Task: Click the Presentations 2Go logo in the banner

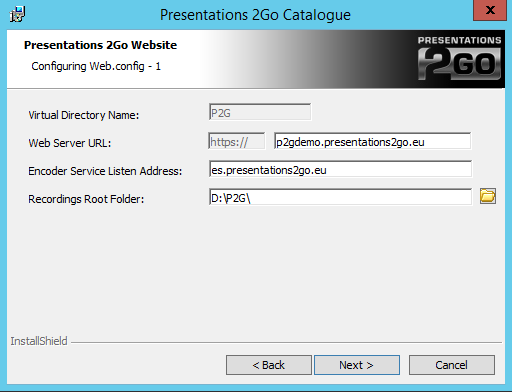Action: coord(459,58)
